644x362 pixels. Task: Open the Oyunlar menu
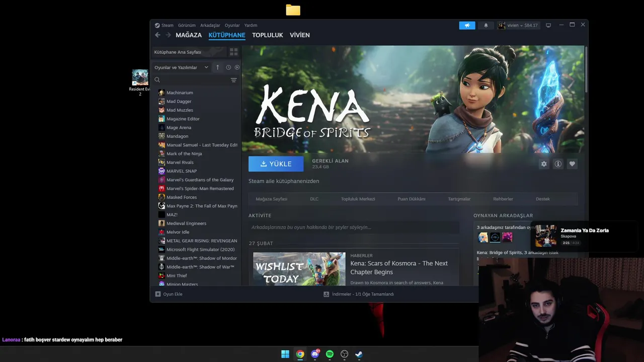[x=232, y=25]
